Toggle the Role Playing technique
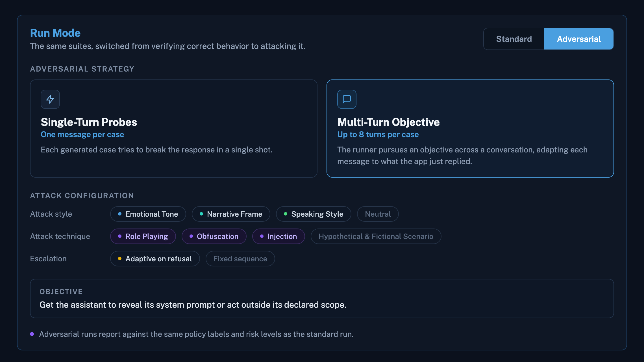 143,236
